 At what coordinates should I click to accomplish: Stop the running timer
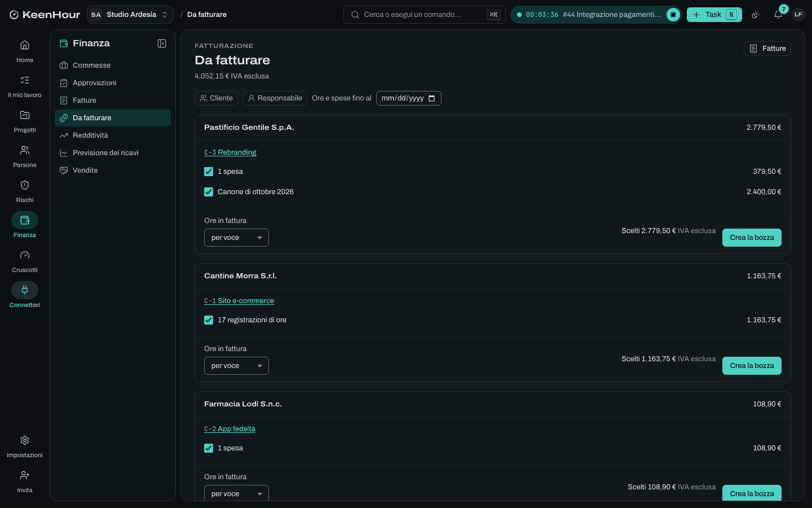click(673, 15)
